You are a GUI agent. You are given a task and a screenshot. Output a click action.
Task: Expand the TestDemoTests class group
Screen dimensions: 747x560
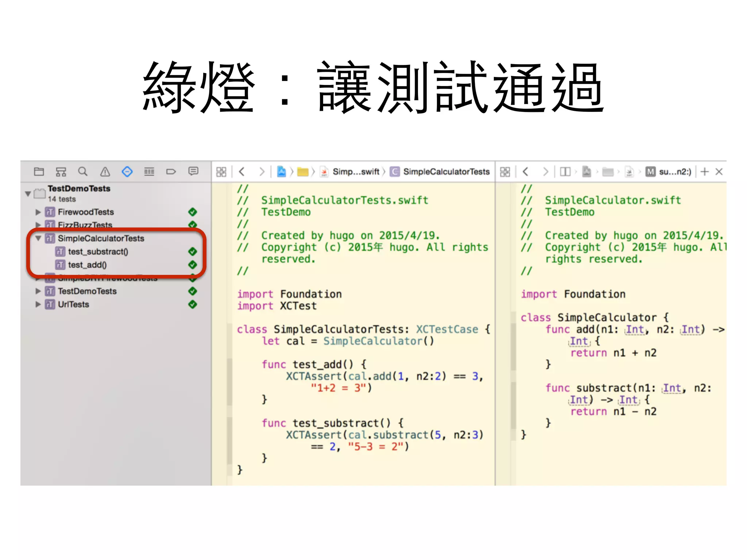tap(38, 291)
